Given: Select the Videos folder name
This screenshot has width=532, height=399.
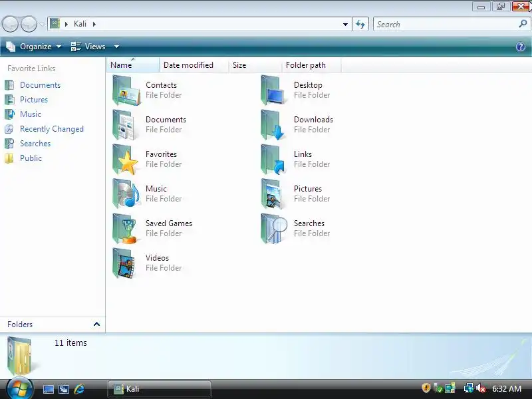Looking at the screenshot, I should tap(157, 258).
